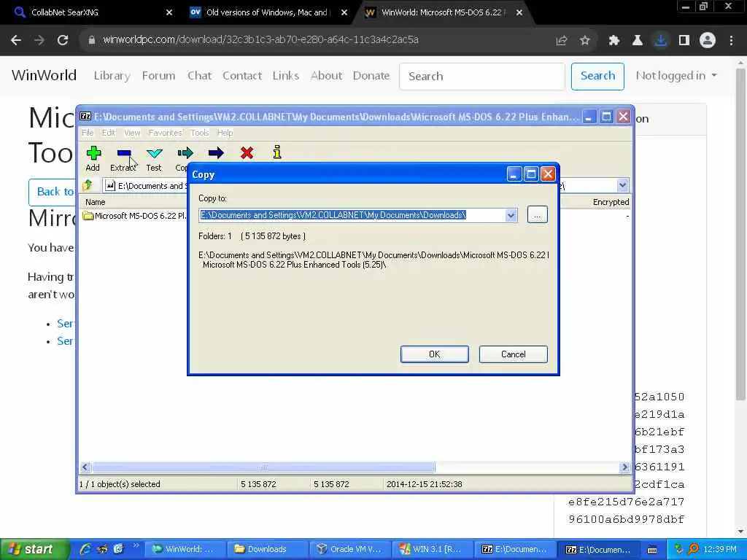Click the up-folder icon in 7-Zip
Image resolution: width=747 pixels, height=560 pixels.
(x=88, y=185)
